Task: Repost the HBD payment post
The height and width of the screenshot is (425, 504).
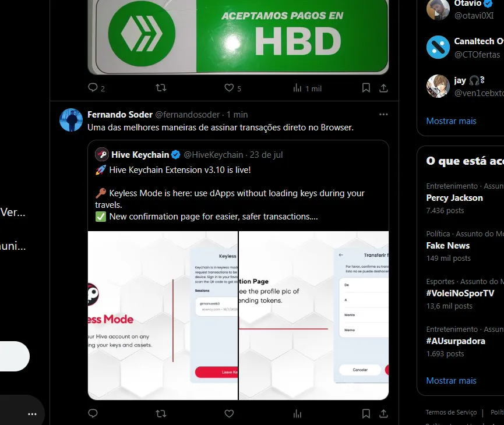Action: [x=161, y=88]
